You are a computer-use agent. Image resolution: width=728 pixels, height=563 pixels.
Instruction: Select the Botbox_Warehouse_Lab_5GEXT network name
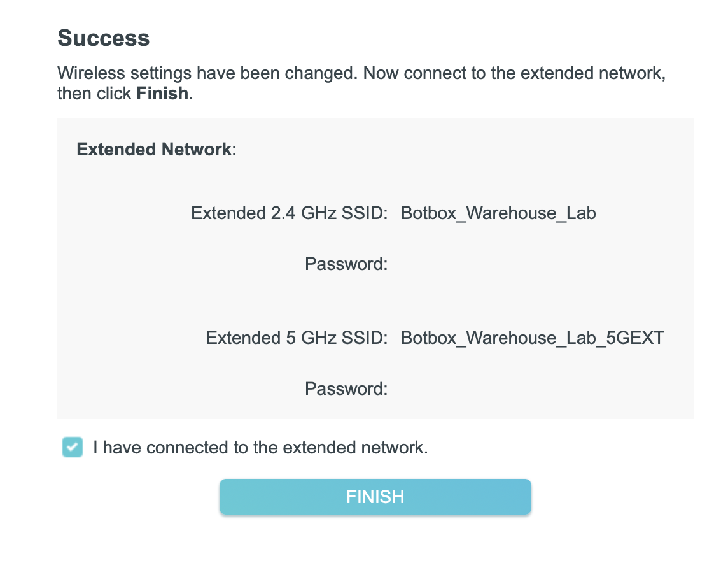pyautogui.click(x=532, y=338)
